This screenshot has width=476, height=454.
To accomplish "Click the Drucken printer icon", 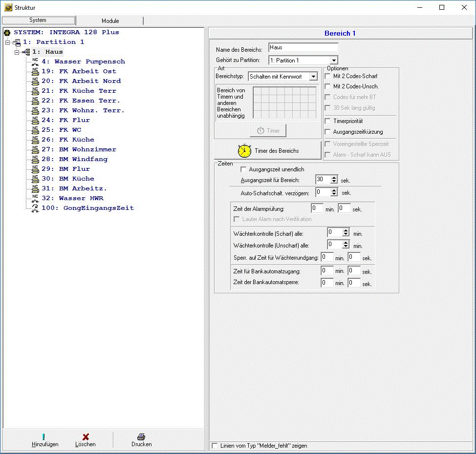I will point(141,437).
